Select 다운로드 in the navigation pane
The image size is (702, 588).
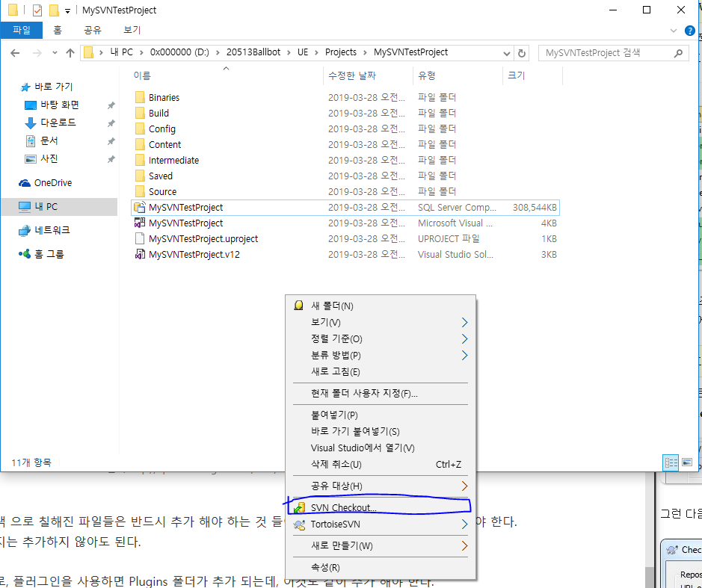(x=58, y=123)
